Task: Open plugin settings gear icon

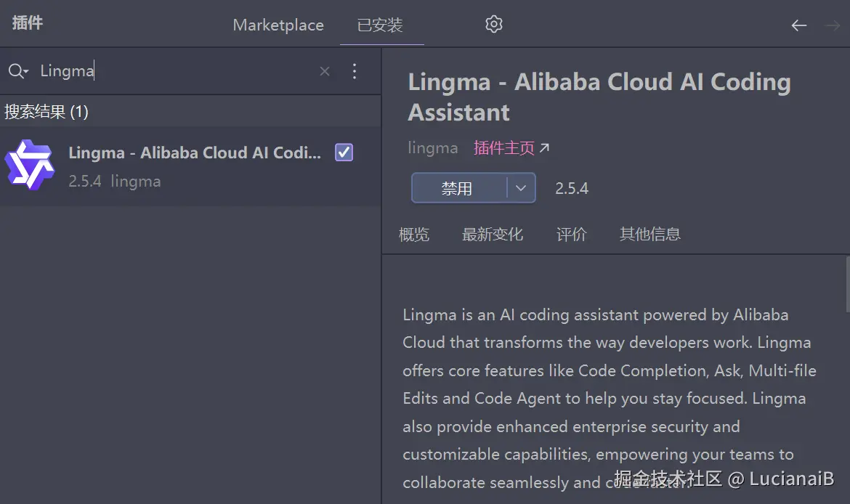Action: click(494, 25)
